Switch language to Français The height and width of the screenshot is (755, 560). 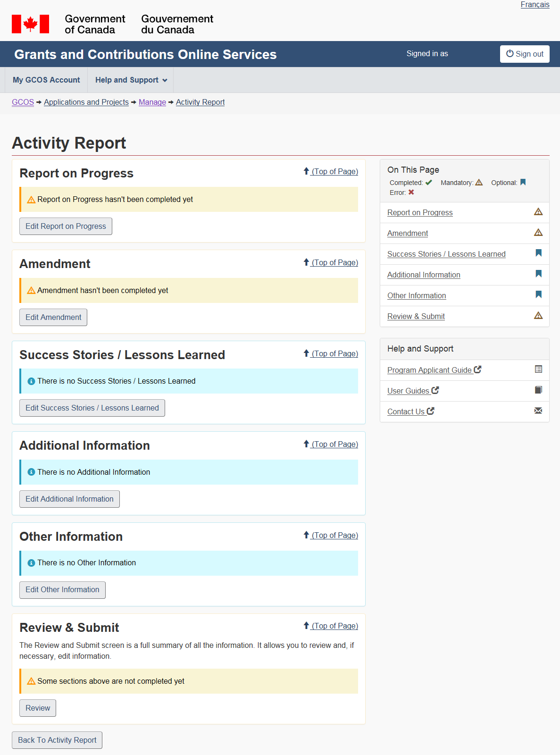[535, 5]
